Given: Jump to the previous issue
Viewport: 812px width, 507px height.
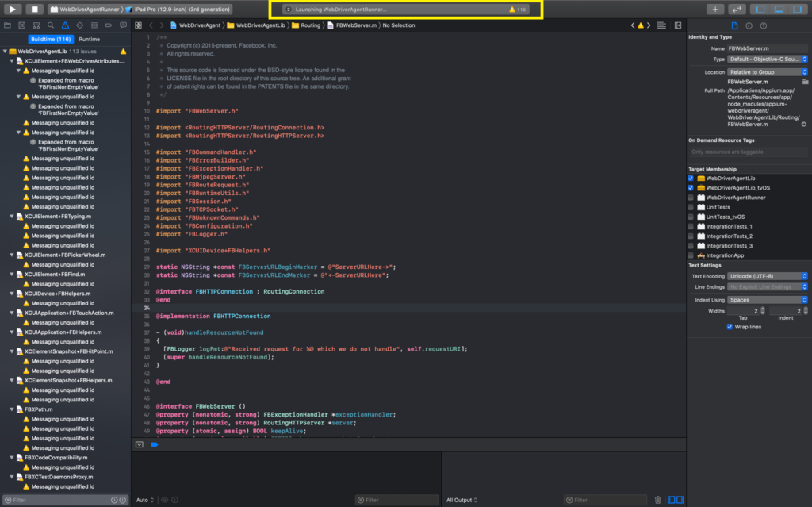Looking at the screenshot, I should coord(632,25).
